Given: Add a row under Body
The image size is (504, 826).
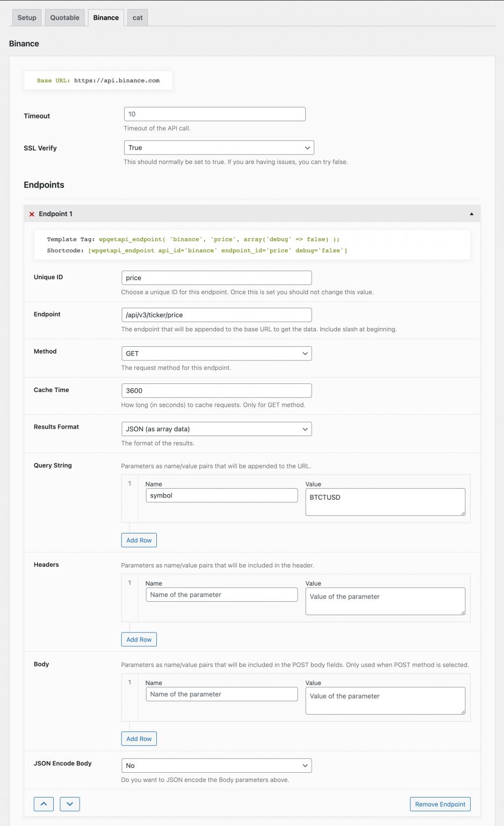Looking at the screenshot, I should tap(139, 738).
